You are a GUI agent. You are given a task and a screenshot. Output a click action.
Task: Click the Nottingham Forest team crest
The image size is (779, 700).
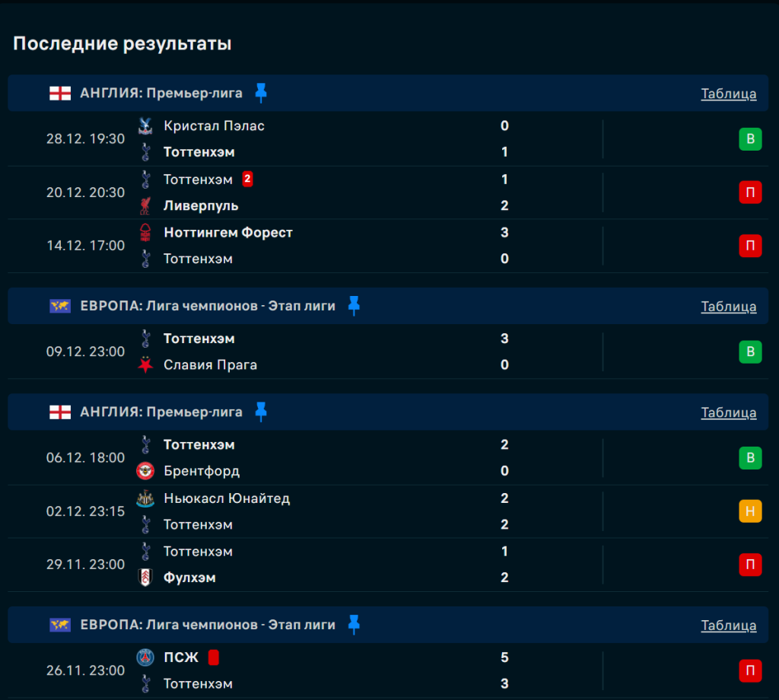pyautogui.click(x=145, y=233)
